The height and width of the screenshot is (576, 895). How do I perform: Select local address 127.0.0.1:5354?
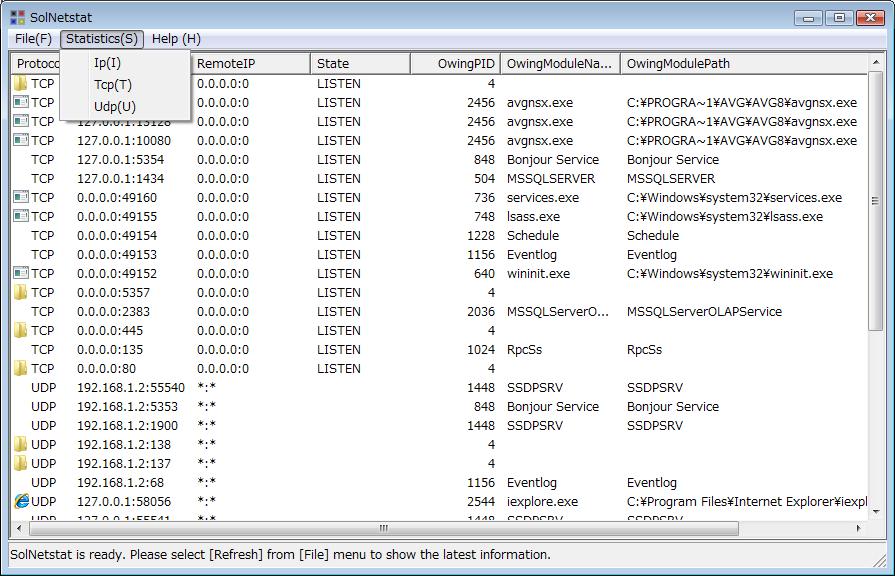tap(120, 159)
